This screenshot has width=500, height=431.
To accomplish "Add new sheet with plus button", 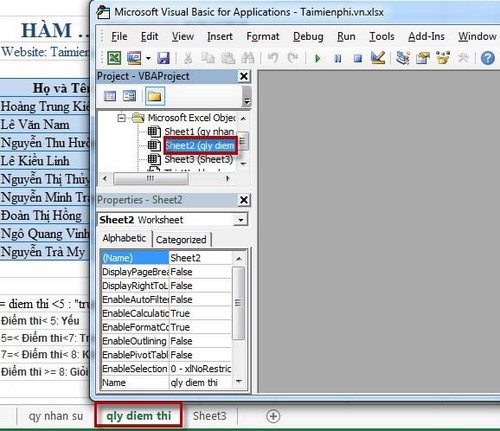I will pos(273,416).
